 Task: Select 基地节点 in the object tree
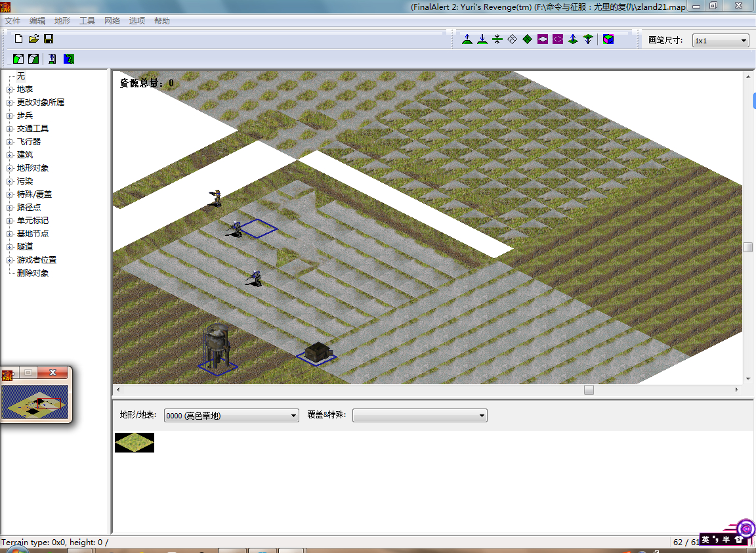pos(33,234)
